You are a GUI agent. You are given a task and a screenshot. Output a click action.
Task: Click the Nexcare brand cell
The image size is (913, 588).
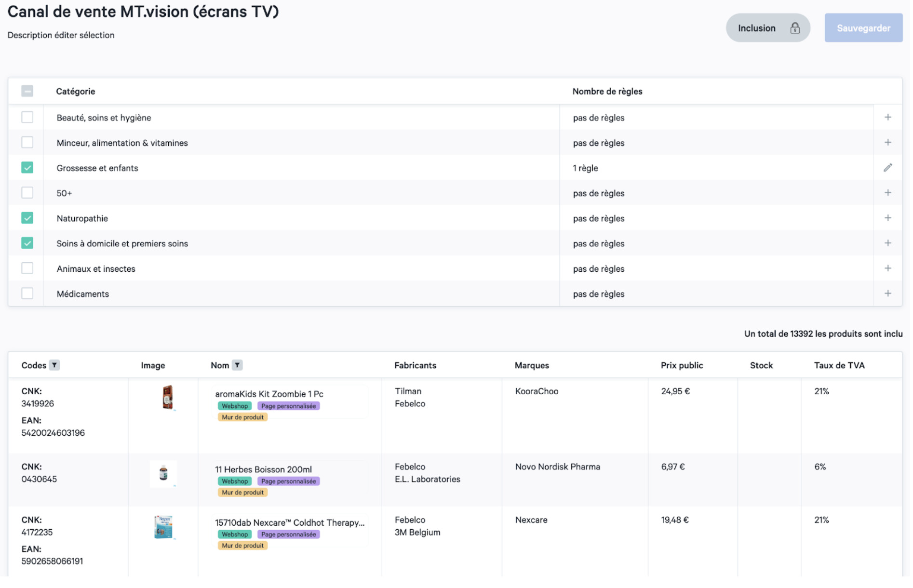click(531, 520)
